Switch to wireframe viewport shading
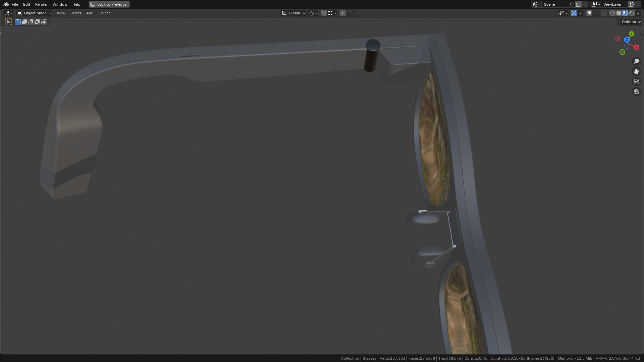 [x=612, y=13]
